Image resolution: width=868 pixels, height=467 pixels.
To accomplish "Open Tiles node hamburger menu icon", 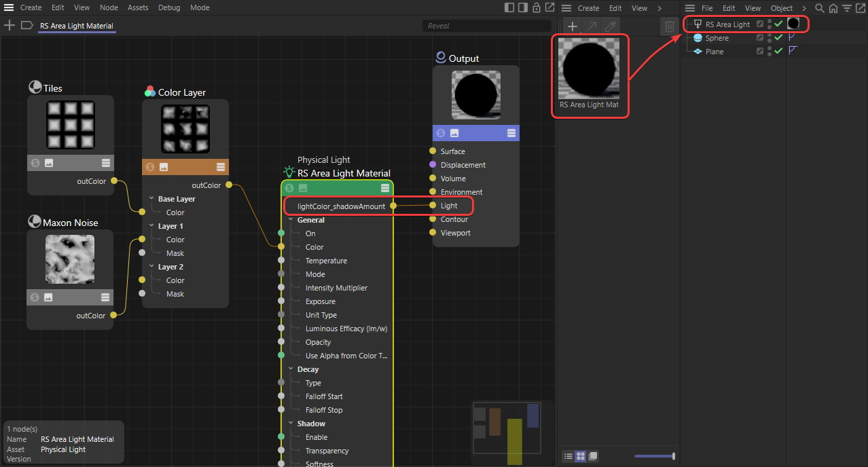I will point(105,163).
